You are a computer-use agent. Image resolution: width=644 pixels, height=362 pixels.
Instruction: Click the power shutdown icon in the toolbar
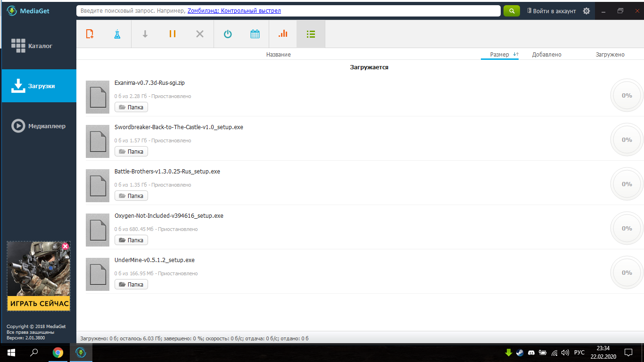click(228, 34)
